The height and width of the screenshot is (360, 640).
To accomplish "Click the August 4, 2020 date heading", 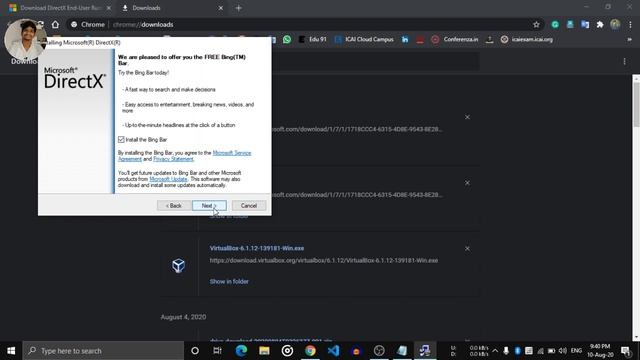I will pos(183,317).
